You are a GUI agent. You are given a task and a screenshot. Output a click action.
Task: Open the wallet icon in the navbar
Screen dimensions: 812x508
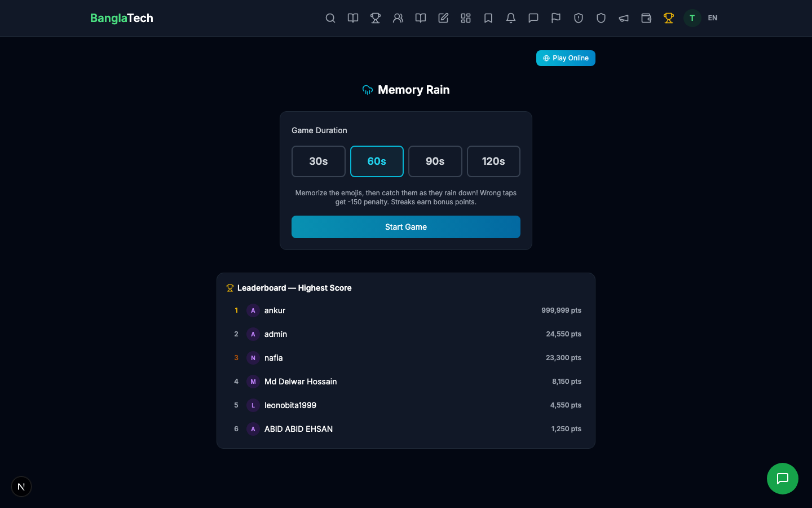point(646,18)
